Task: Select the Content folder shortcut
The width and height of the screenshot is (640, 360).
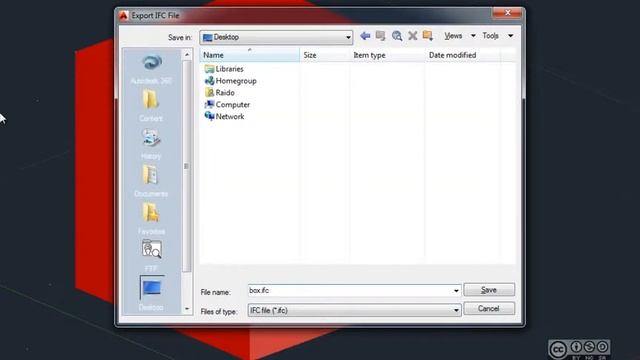Action: coord(151,106)
